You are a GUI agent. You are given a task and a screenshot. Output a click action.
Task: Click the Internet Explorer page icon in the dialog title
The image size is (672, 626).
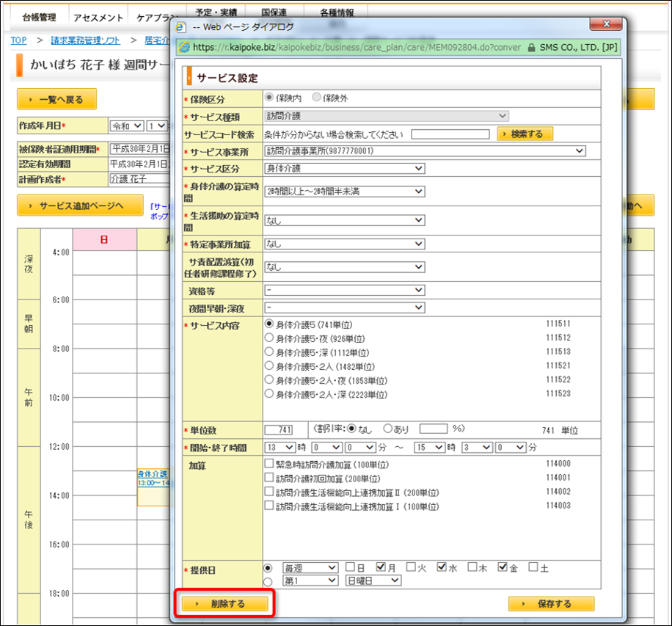tap(181, 27)
